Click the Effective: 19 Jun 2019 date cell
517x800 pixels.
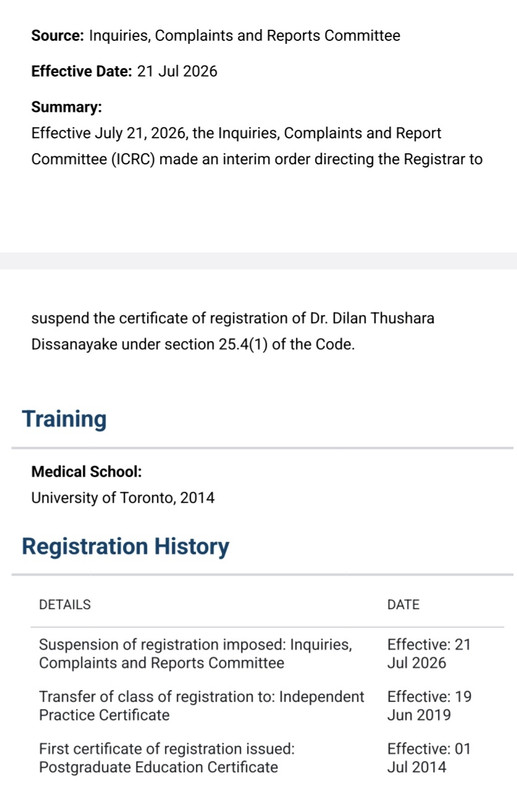(x=429, y=706)
